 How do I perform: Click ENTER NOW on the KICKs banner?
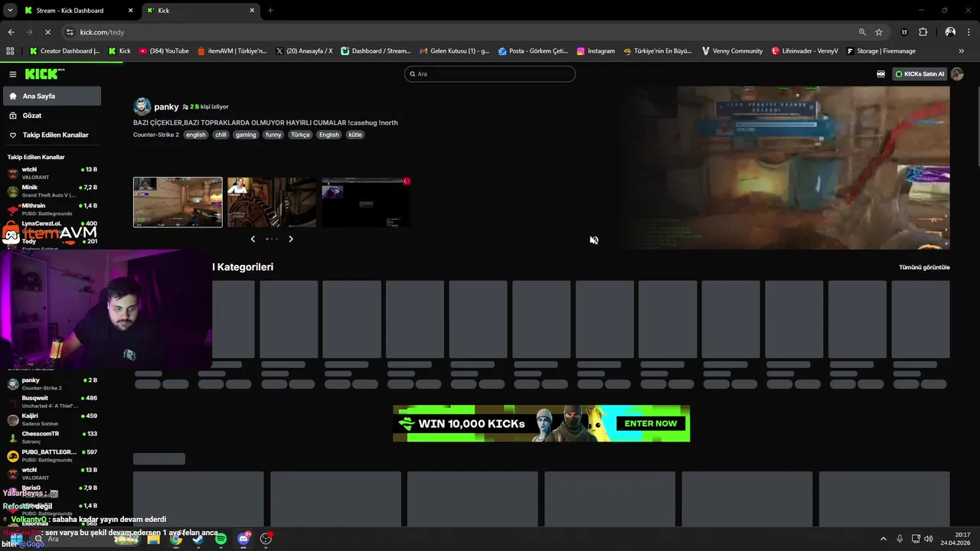[651, 423]
